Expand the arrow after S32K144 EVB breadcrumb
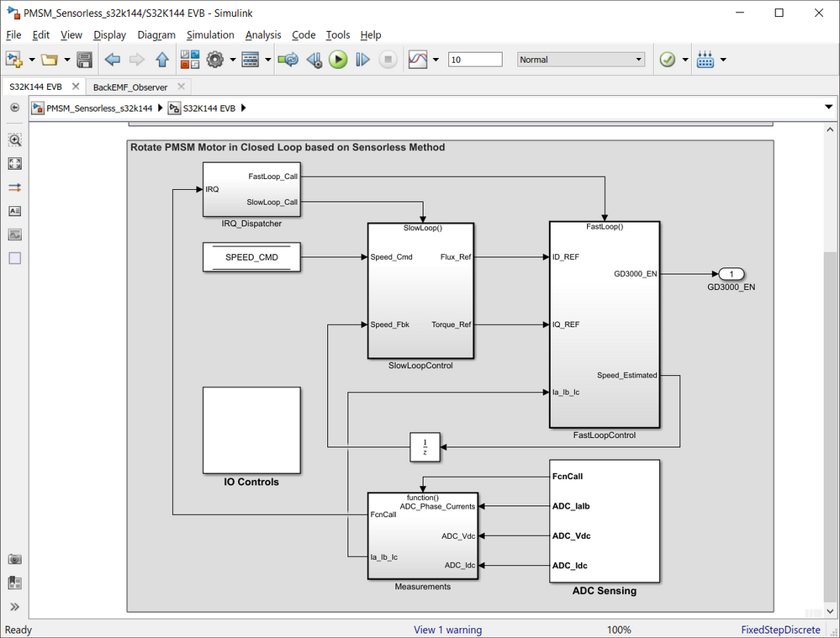Viewport: 840px width, 638px height. [244, 108]
